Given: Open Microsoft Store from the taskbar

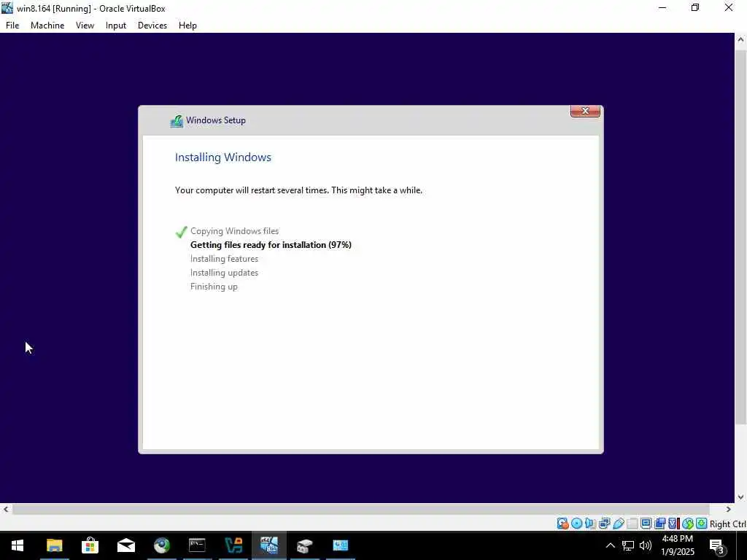Looking at the screenshot, I should coord(90,545).
